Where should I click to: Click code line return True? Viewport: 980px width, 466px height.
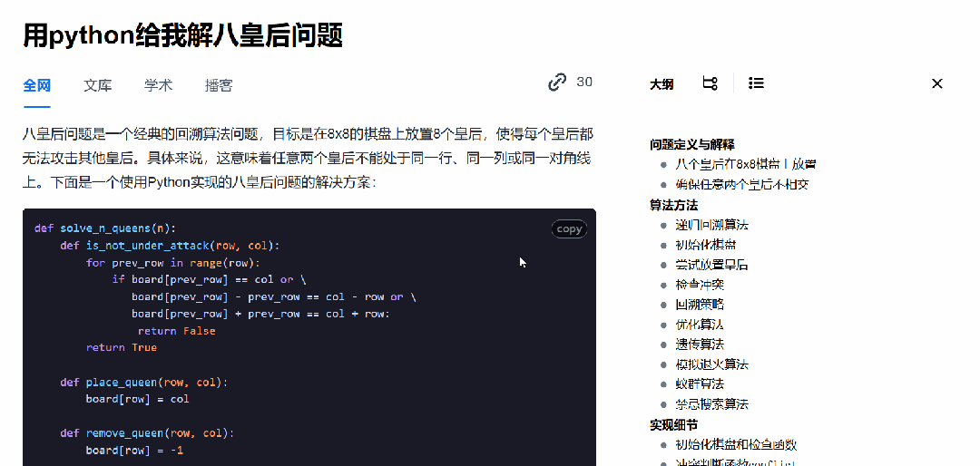(x=122, y=347)
